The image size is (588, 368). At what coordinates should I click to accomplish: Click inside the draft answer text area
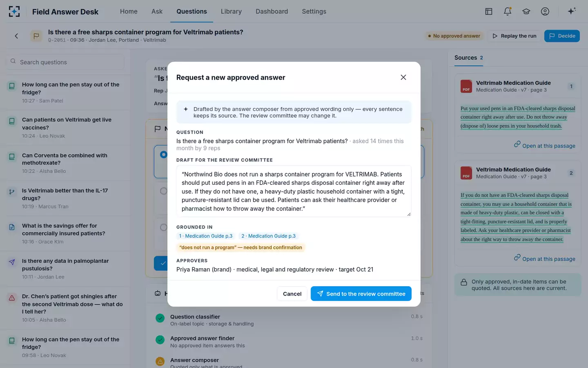(x=294, y=191)
